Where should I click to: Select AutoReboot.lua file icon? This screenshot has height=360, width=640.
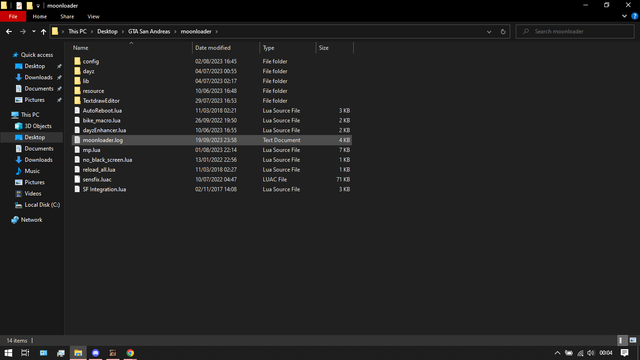(77, 110)
